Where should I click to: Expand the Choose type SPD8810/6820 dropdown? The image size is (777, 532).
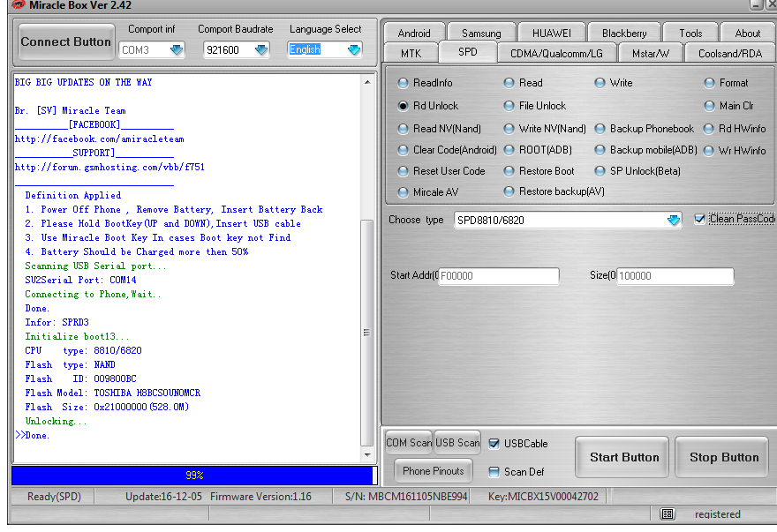(673, 221)
